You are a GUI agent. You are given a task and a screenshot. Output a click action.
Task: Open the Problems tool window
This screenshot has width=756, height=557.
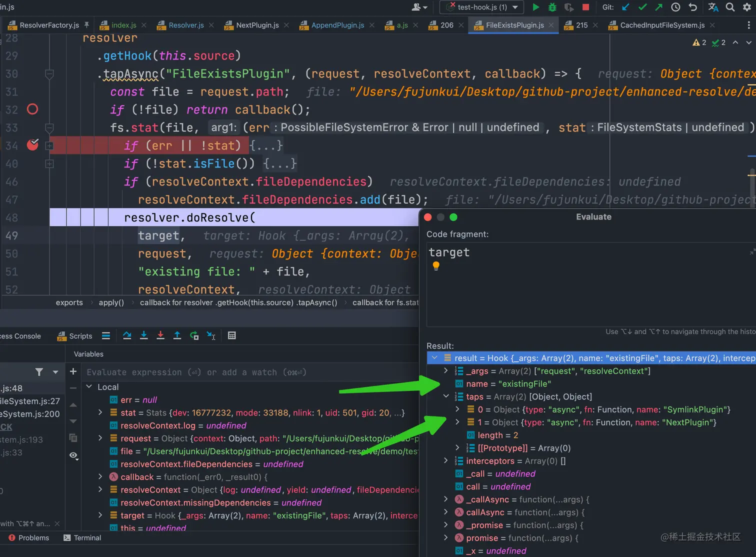[29, 537]
